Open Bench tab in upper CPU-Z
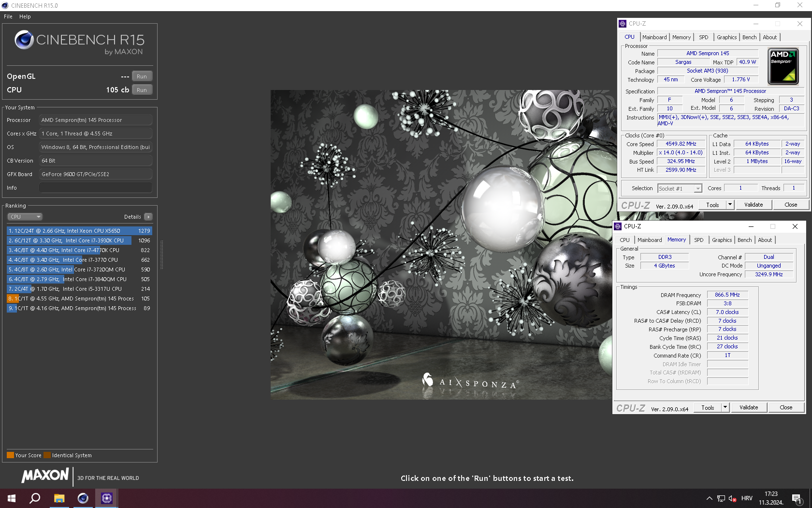 [x=750, y=37]
